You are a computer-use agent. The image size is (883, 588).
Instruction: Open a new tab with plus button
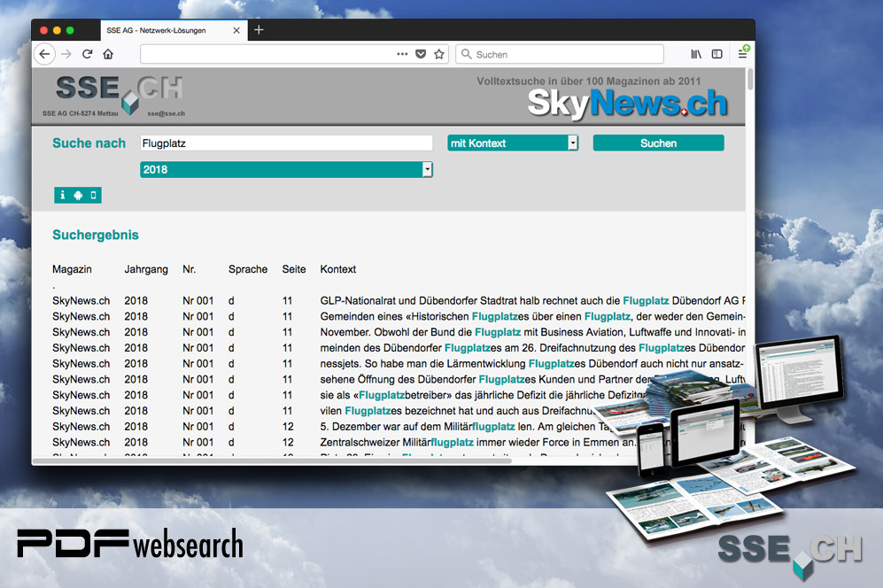click(259, 30)
